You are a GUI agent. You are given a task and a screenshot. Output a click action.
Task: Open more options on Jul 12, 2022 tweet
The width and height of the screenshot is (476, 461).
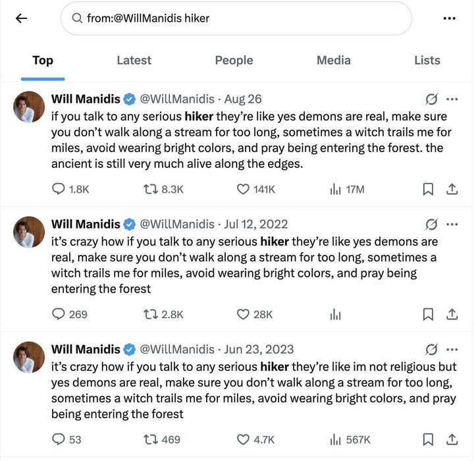452,224
